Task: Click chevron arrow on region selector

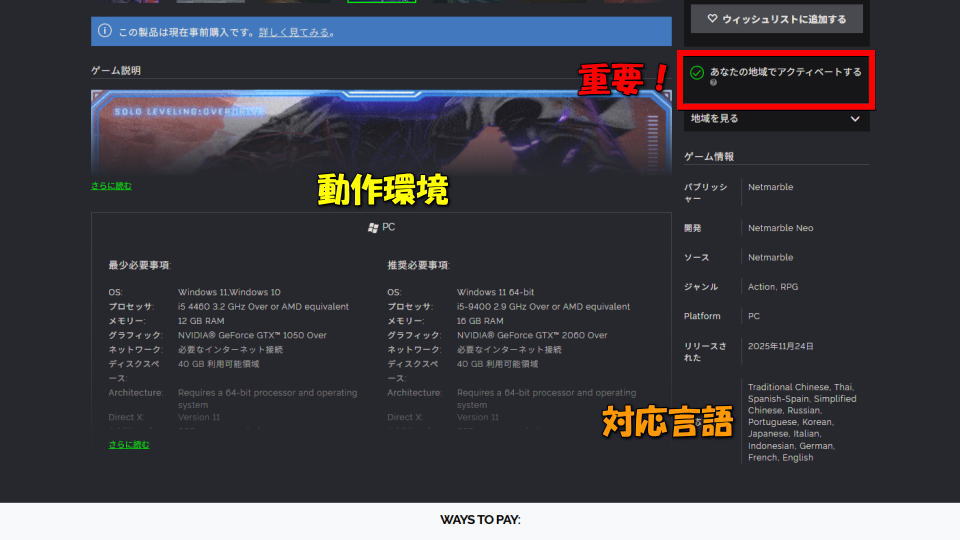Action: coord(855,119)
